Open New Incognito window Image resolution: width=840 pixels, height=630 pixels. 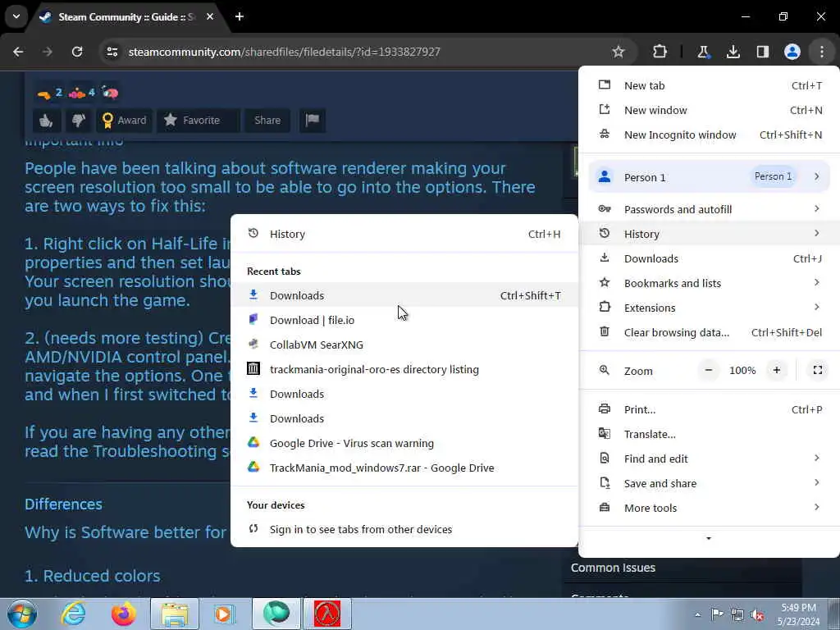tap(709, 135)
